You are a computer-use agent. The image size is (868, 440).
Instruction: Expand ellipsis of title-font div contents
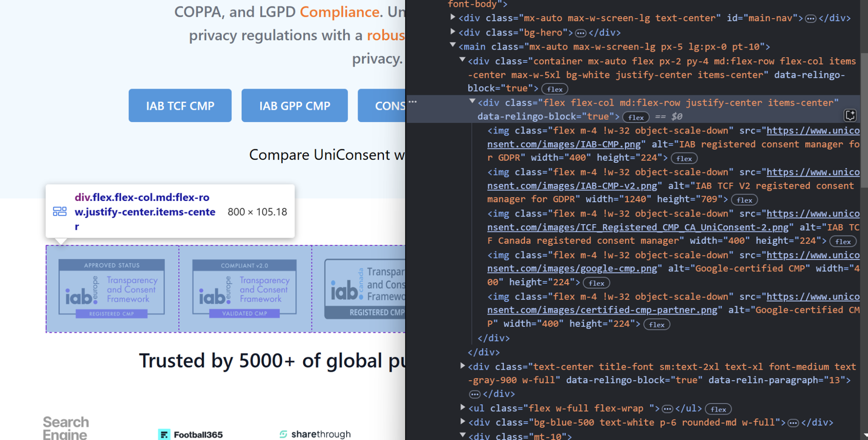coord(475,394)
